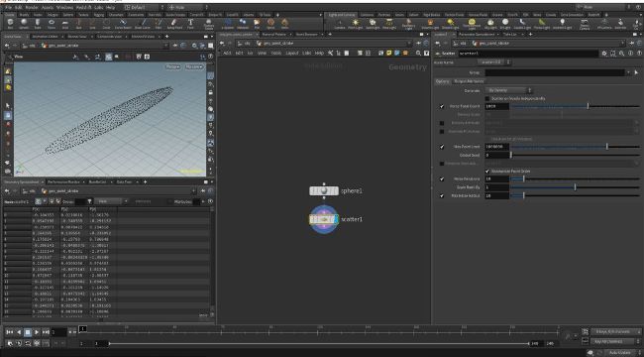Select the Sphere shelf tool
This screenshot has height=357, width=644.
[x=24, y=24]
